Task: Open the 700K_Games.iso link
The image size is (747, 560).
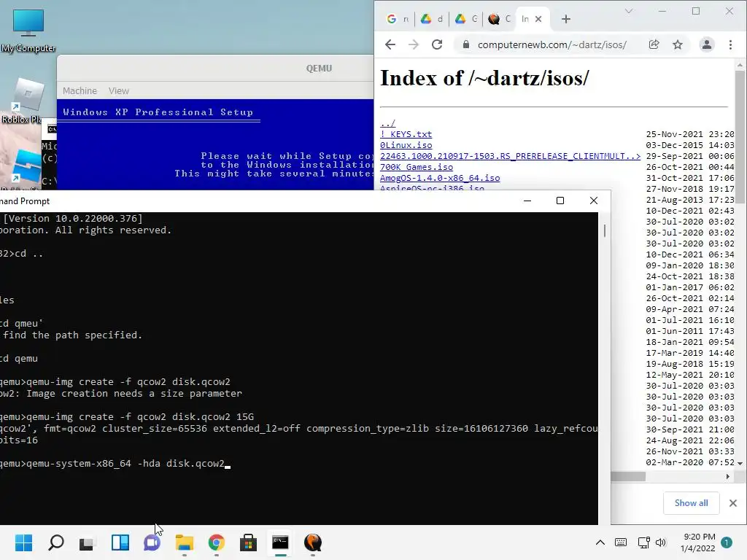Action: click(417, 167)
